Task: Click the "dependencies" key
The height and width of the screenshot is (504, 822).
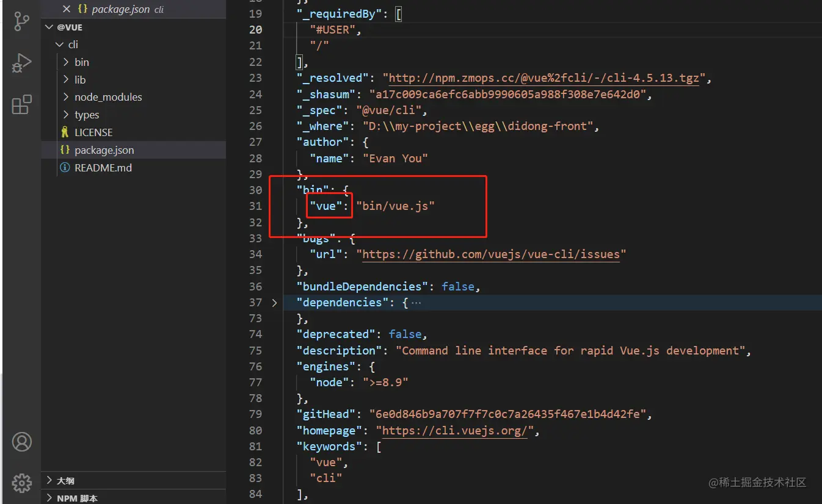Action: point(343,303)
